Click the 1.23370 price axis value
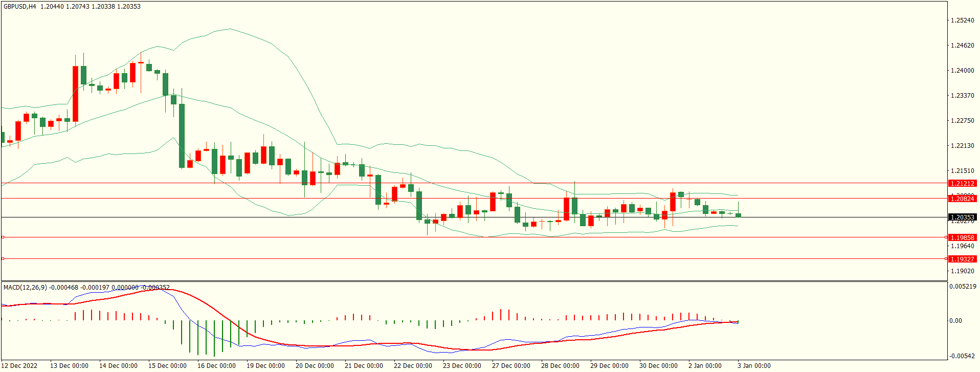 tap(962, 96)
